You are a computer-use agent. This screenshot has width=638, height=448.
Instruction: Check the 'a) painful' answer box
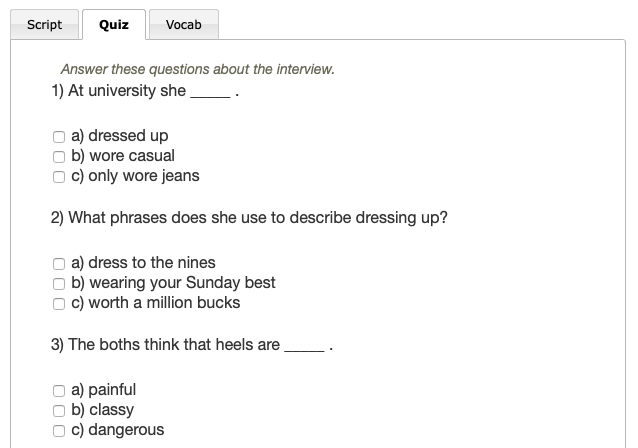point(59,390)
